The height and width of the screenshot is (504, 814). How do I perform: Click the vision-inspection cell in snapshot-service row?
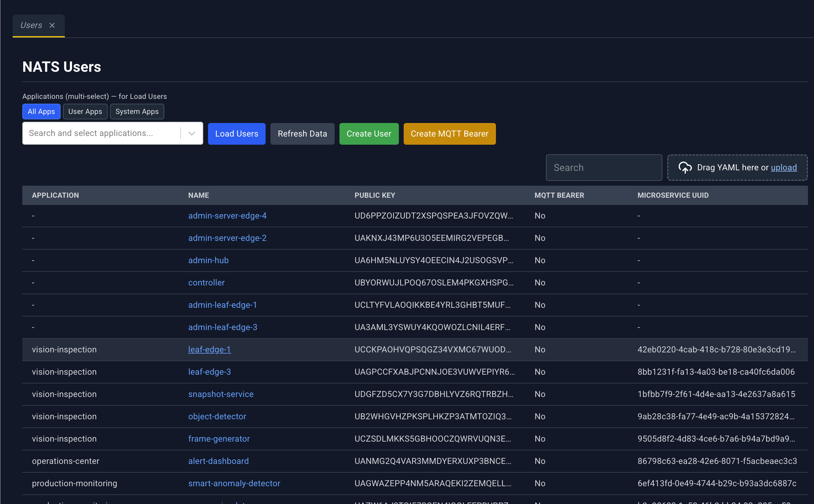tap(64, 394)
